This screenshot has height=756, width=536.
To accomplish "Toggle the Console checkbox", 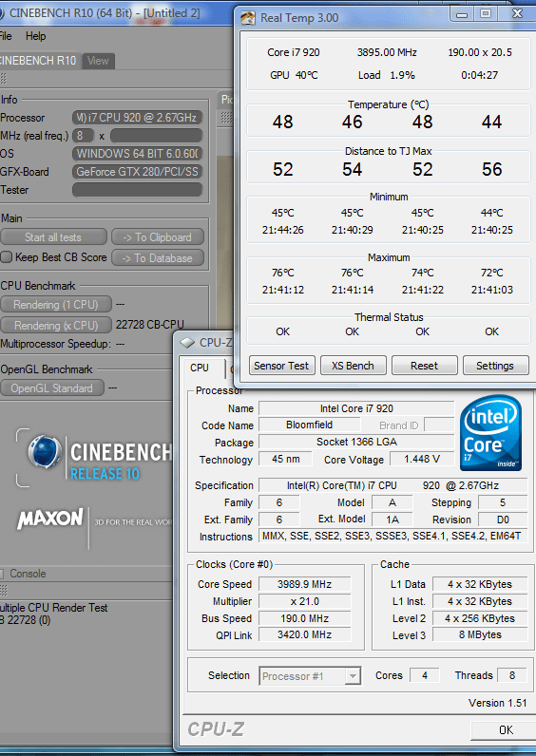I will (2, 574).
